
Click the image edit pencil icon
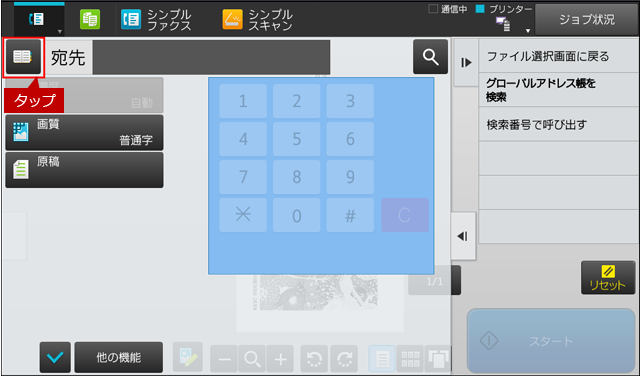click(x=188, y=357)
